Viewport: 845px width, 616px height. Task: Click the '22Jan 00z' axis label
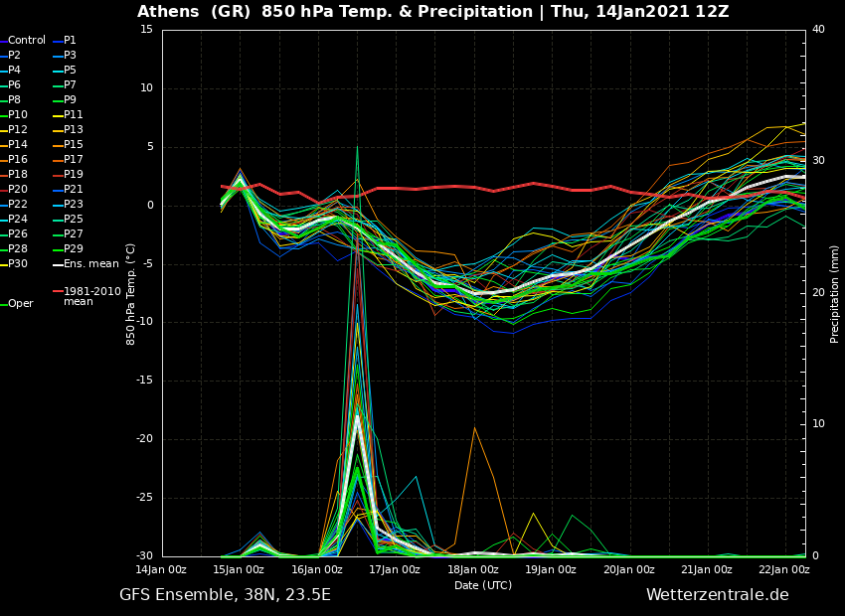(784, 569)
